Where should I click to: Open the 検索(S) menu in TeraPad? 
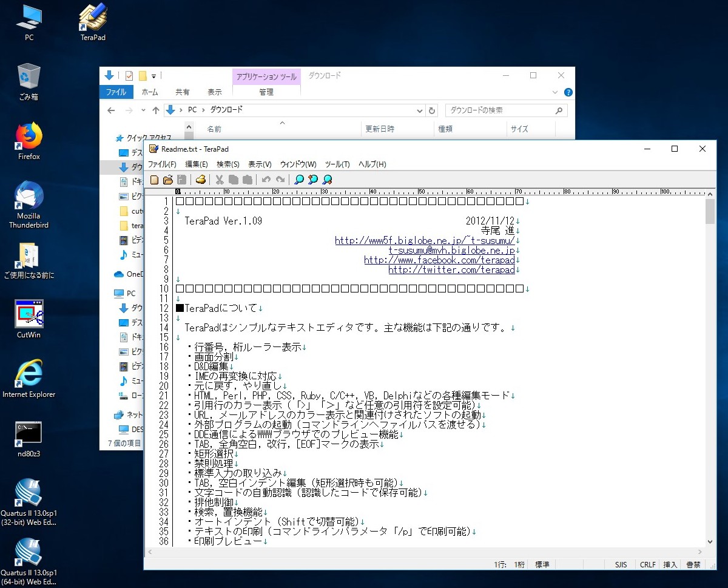(x=228, y=164)
